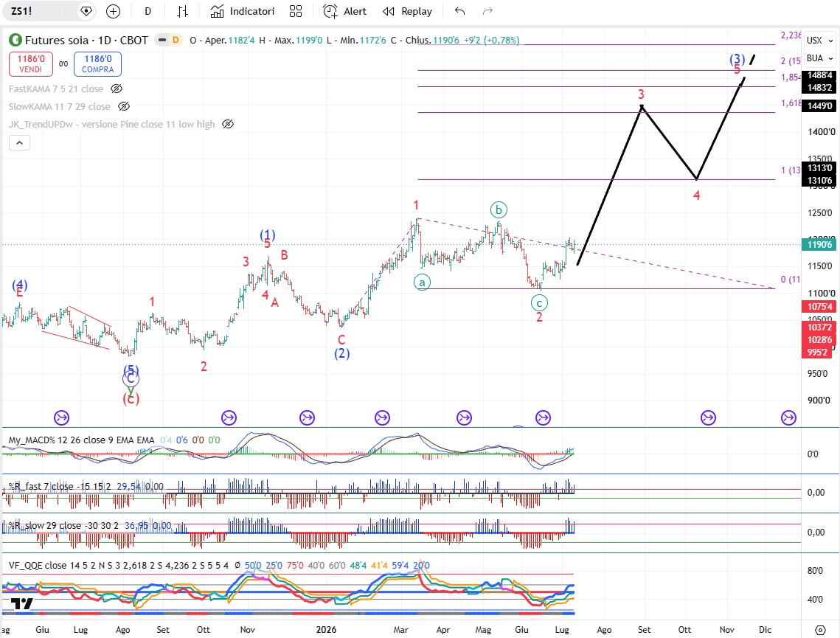Open chart settings gear at bottom right
Screen dimensions: 840x638
(820, 629)
